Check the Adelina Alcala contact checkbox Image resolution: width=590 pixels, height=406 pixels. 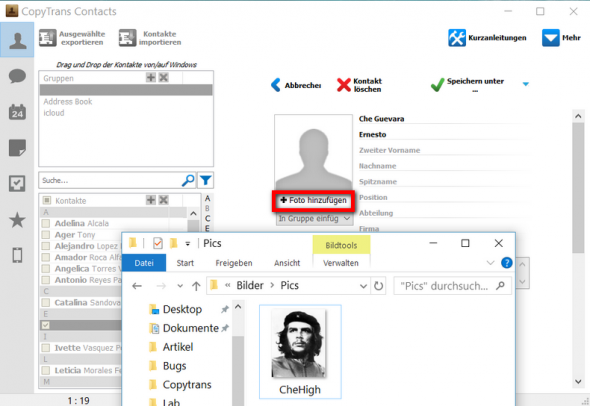pyautogui.click(x=46, y=223)
